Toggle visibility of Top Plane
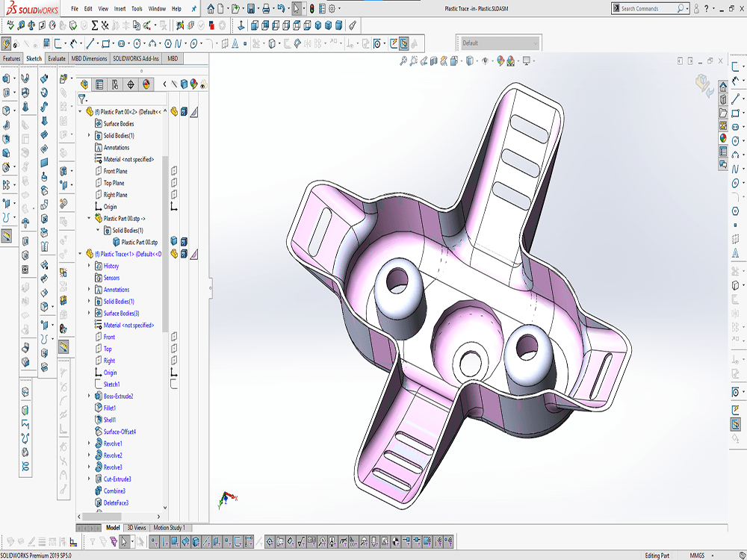The image size is (747, 560). [174, 183]
